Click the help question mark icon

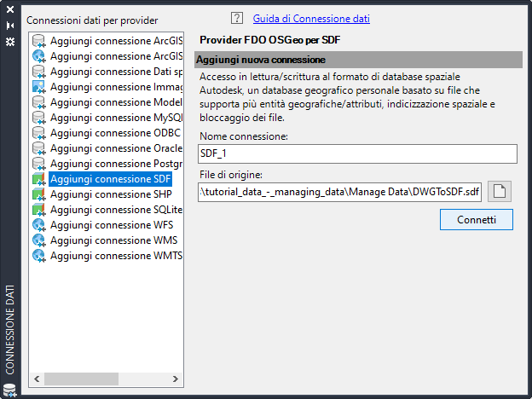pos(237,18)
